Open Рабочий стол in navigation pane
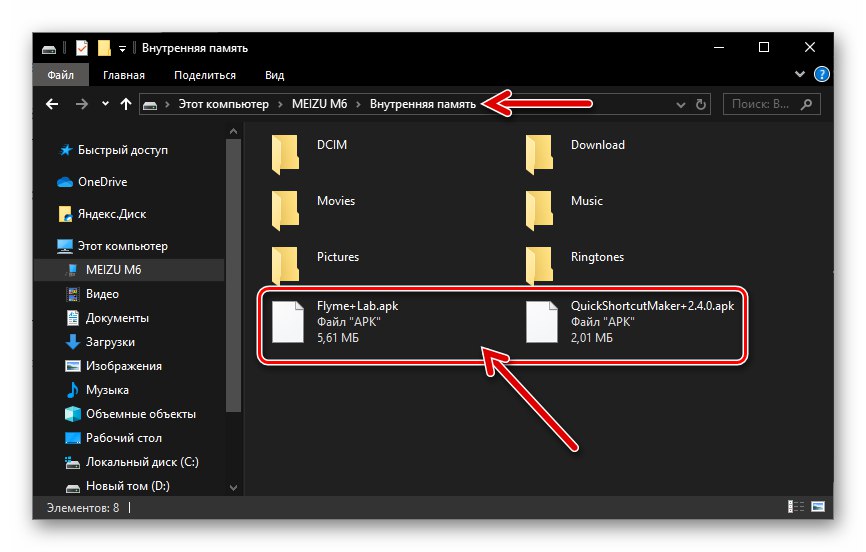The height and width of the screenshot is (552, 866). coord(124,438)
